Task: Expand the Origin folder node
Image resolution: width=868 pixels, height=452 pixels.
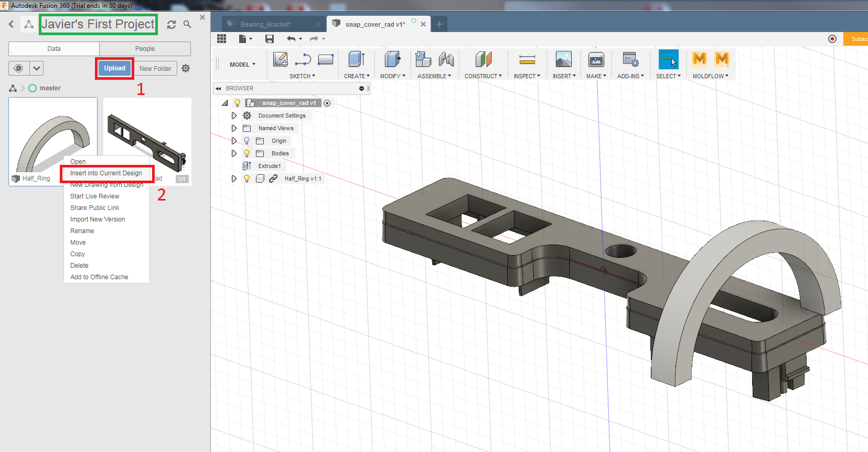Action: [234, 141]
